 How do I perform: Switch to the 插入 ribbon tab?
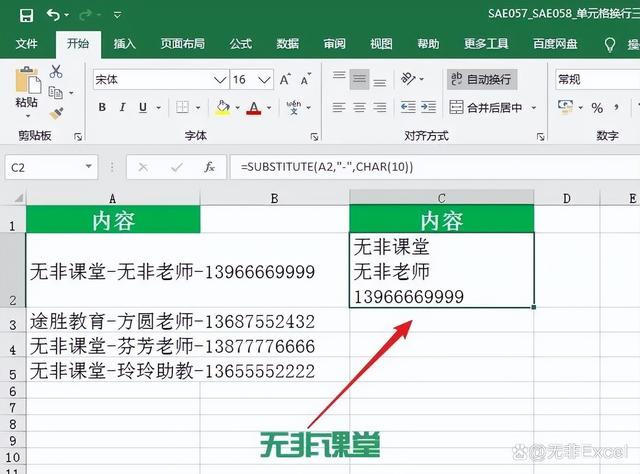(x=124, y=44)
